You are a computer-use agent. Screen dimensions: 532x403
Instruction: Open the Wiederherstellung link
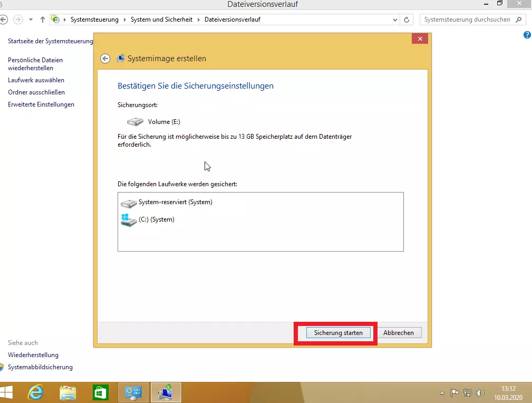33,355
